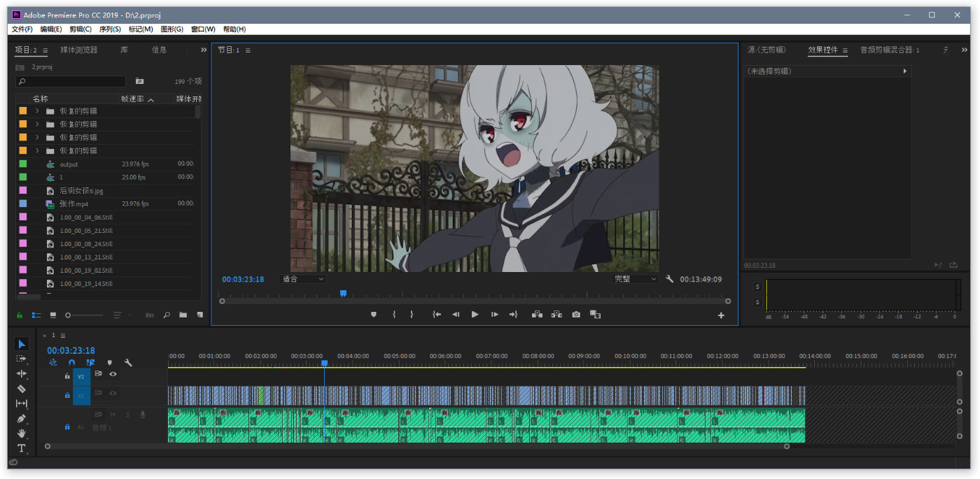
Task: Select the Type tool
Action: [22, 448]
